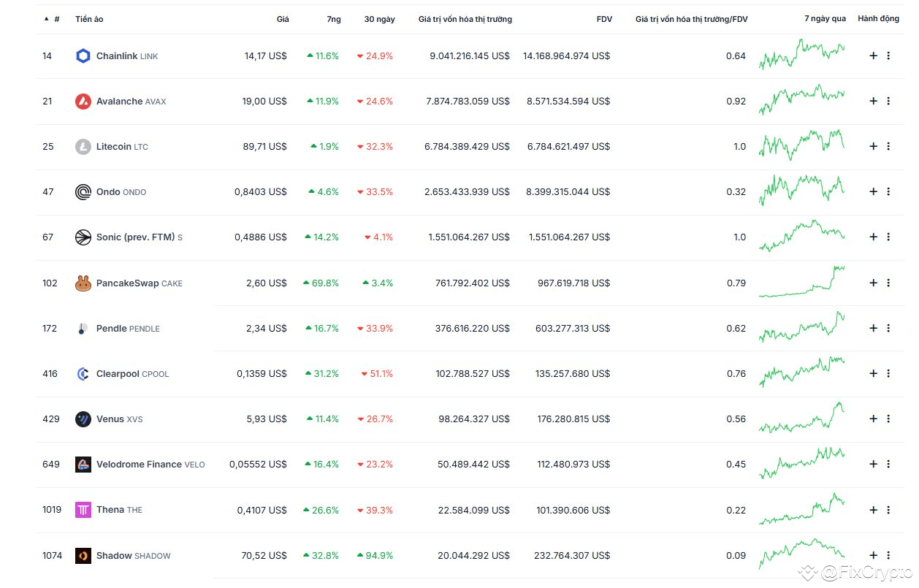The width and height of the screenshot is (919, 588).
Task: Click the Pendle logo icon
Action: coord(83,328)
